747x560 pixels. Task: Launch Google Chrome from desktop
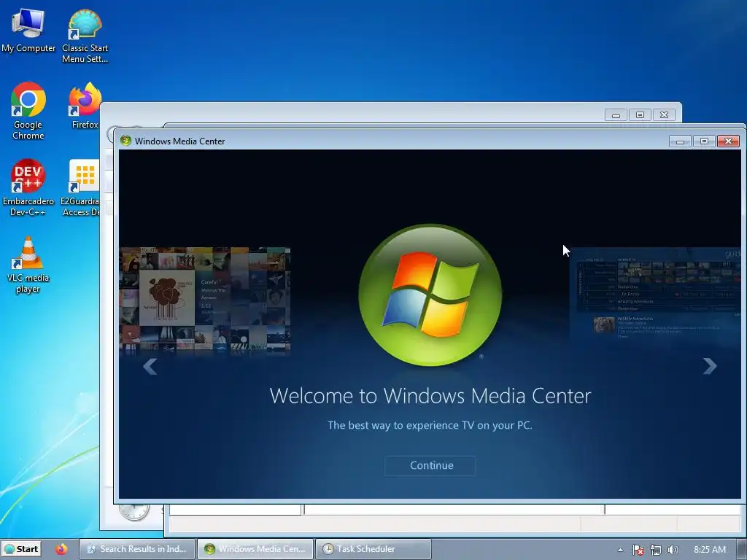pos(28,111)
